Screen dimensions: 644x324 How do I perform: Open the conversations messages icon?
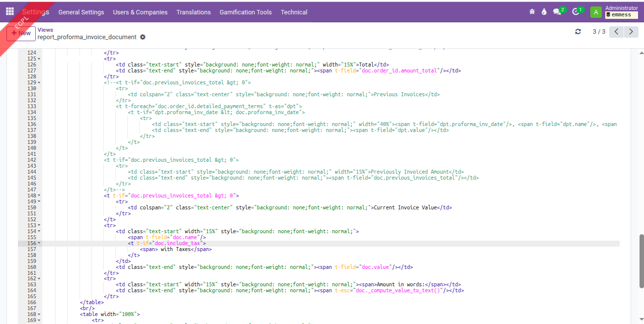click(558, 12)
